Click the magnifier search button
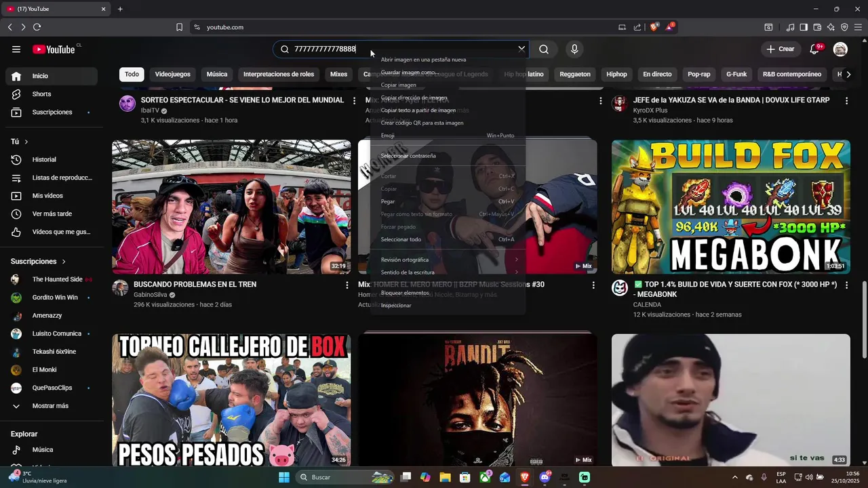This screenshot has width=868, height=488. click(x=544, y=49)
